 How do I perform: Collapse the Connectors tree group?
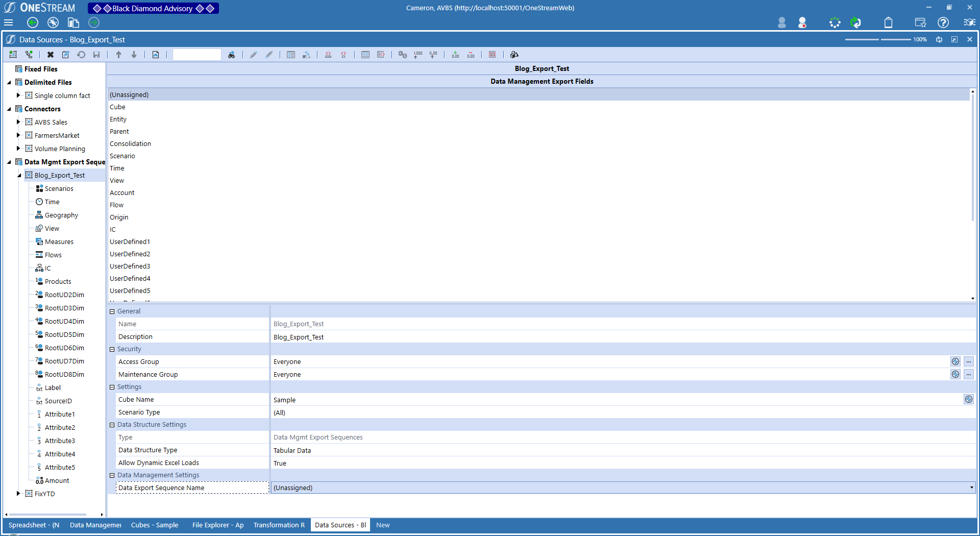[x=9, y=109]
